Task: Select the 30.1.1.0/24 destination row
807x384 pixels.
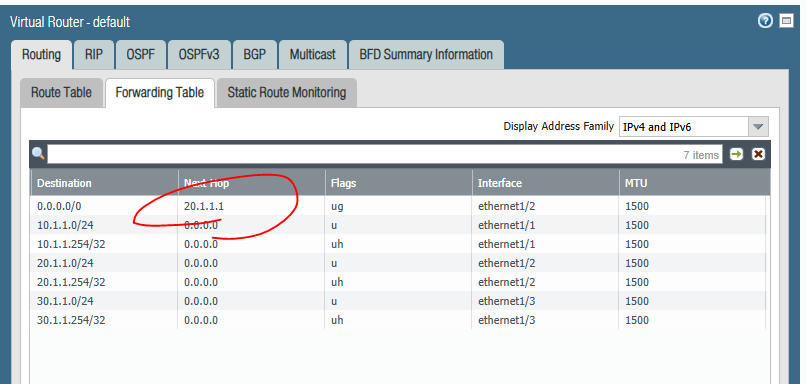Action: click(397, 301)
